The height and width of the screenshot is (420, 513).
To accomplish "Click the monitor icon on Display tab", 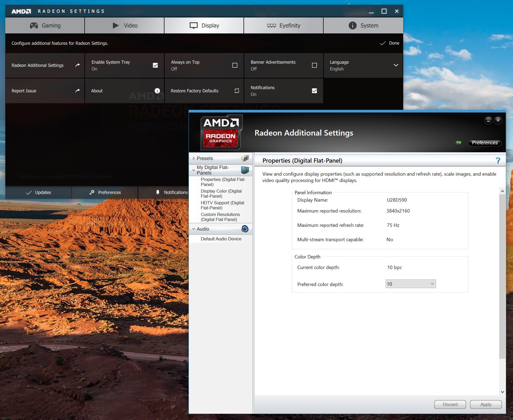I will point(194,25).
